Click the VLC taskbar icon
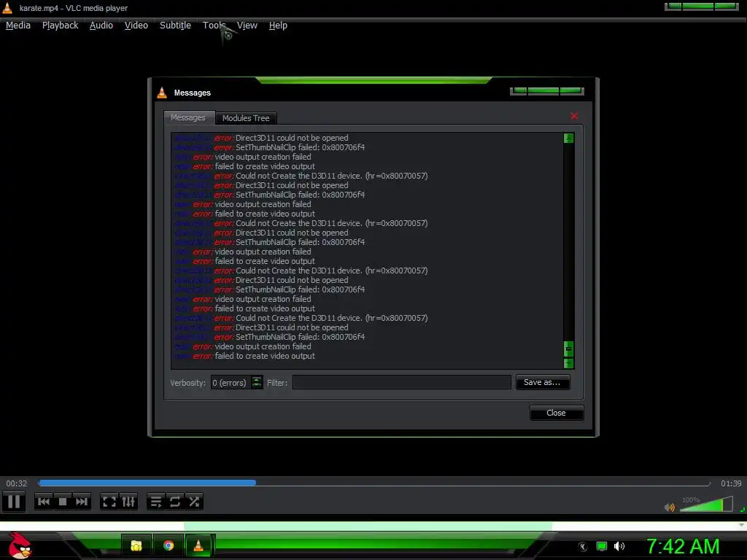Viewport: 747px width, 560px height. [198, 545]
